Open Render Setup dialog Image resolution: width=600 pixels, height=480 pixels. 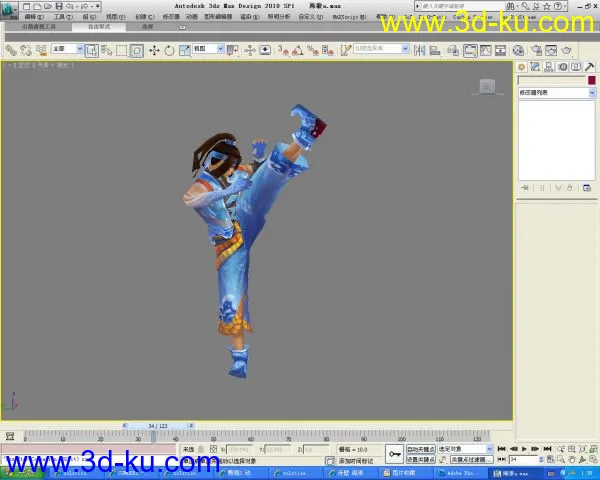[537, 51]
